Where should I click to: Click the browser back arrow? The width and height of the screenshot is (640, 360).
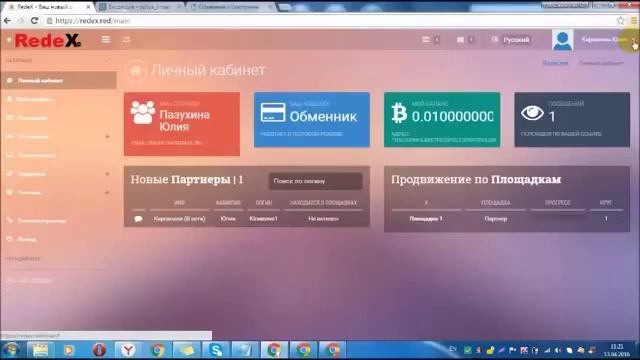point(7,21)
